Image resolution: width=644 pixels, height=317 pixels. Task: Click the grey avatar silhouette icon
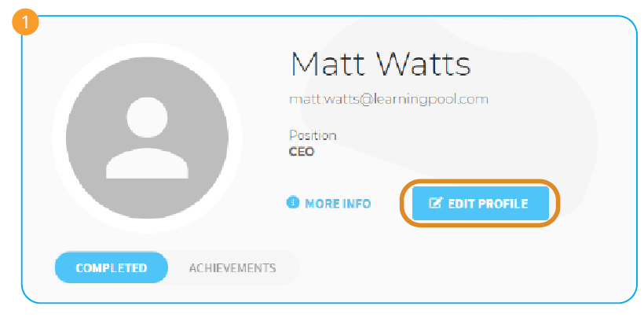click(x=147, y=138)
